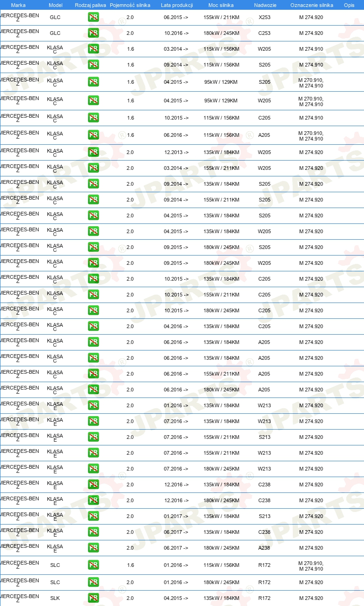Click S213 body cell in 01.2017 row
364x606 pixels.
pyautogui.click(x=264, y=517)
